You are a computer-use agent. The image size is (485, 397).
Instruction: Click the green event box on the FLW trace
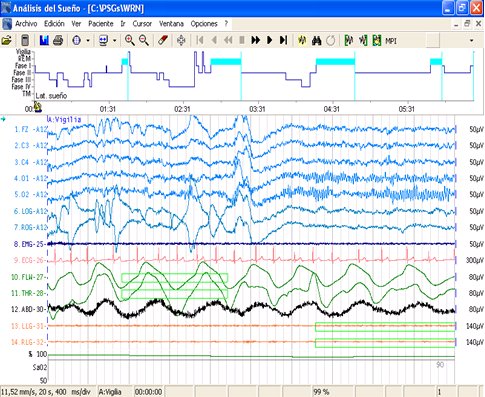[174, 278]
